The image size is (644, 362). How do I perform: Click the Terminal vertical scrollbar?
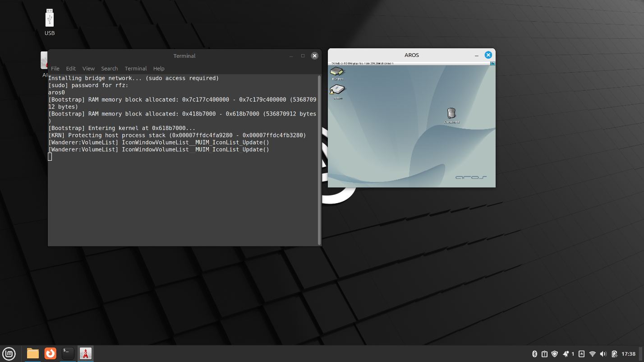319,160
